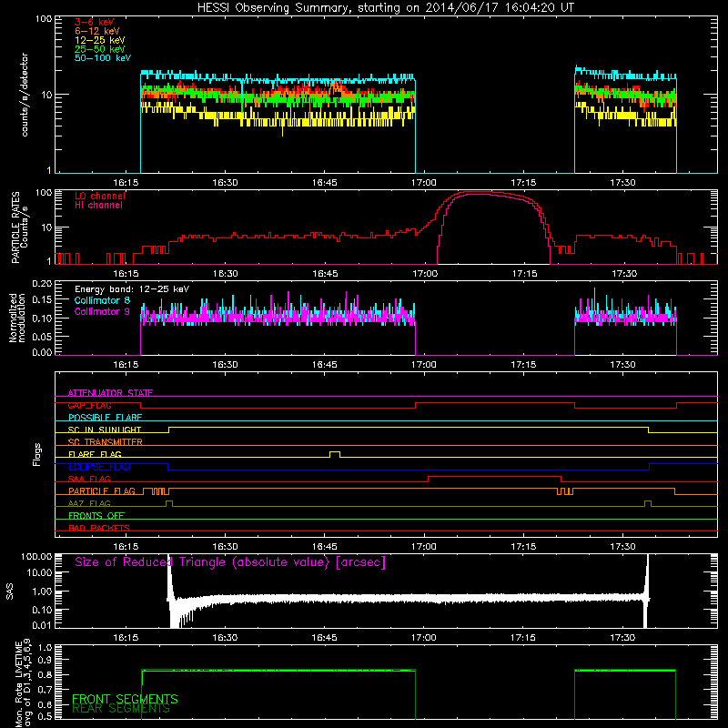Select the Collimator 9 legend entry

tap(102, 311)
